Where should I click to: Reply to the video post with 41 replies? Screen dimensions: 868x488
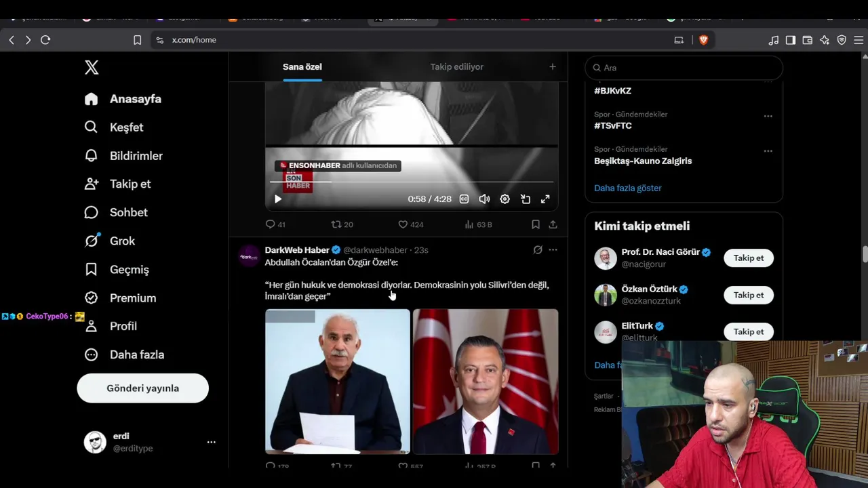pyautogui.click(x=275, y=224)
